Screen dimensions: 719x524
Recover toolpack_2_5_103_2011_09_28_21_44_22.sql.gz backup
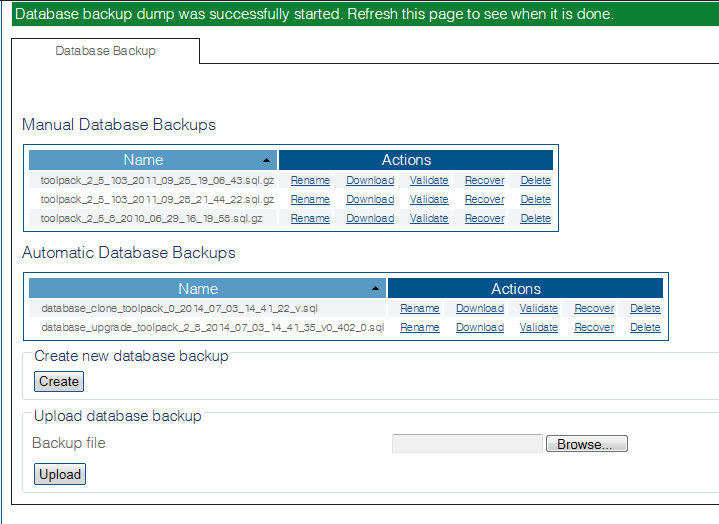click(484, 199)
